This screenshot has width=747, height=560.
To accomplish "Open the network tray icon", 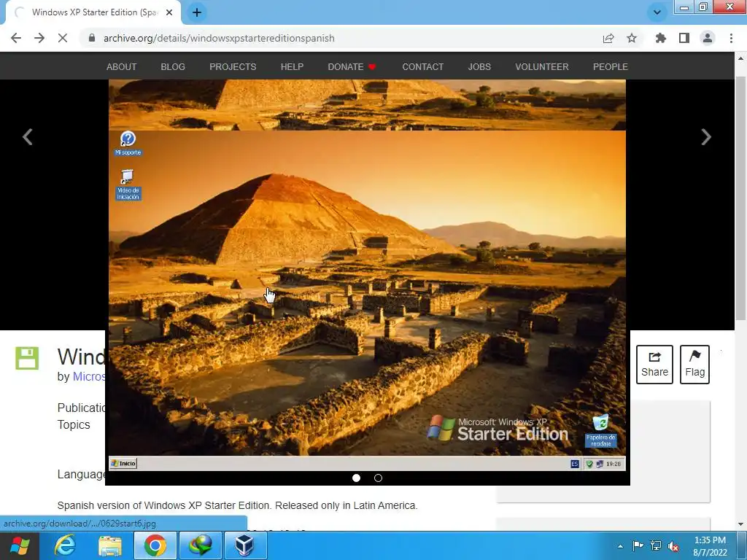I will click(656, 546).
